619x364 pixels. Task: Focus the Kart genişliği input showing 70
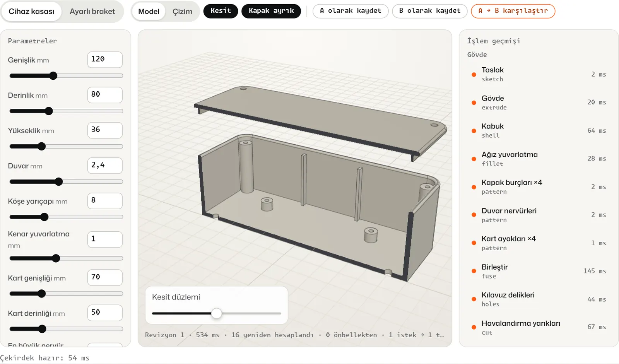tap(105, 277)
